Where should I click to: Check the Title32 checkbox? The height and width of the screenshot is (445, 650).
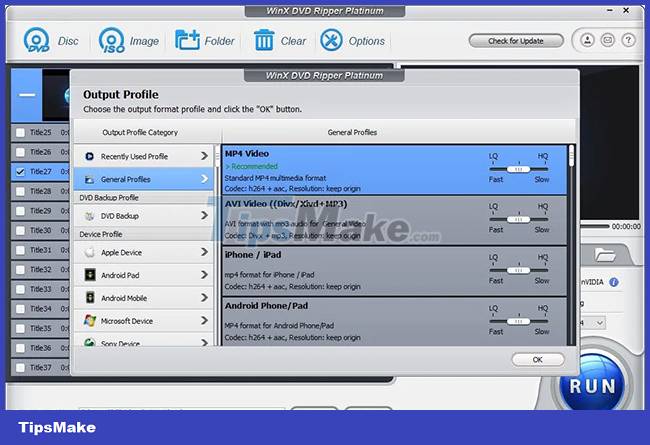[x=20, y=270]
